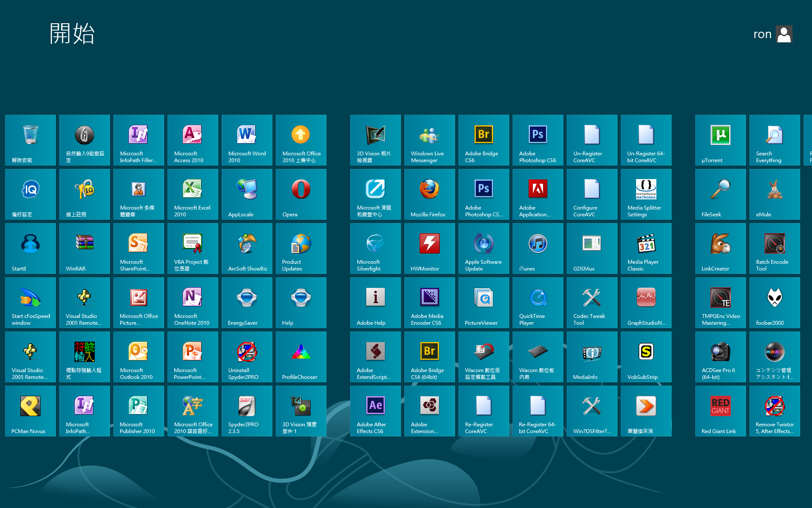Open Microsoft OneNote 2010 tile
This screenshot has height=508, width=812.
pos(192,303)
